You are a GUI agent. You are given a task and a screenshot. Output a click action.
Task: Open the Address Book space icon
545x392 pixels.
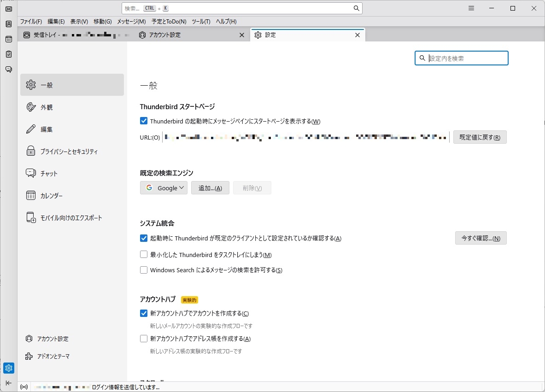9,24
